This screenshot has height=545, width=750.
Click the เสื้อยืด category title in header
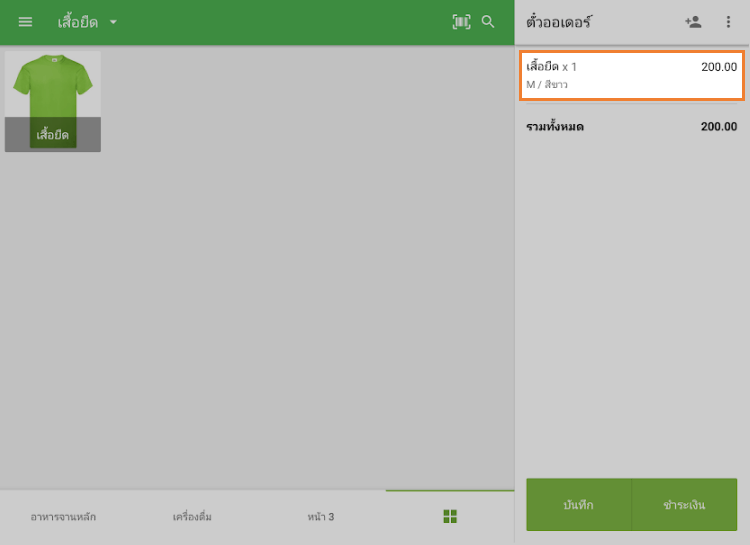click(x=77, y=22)
